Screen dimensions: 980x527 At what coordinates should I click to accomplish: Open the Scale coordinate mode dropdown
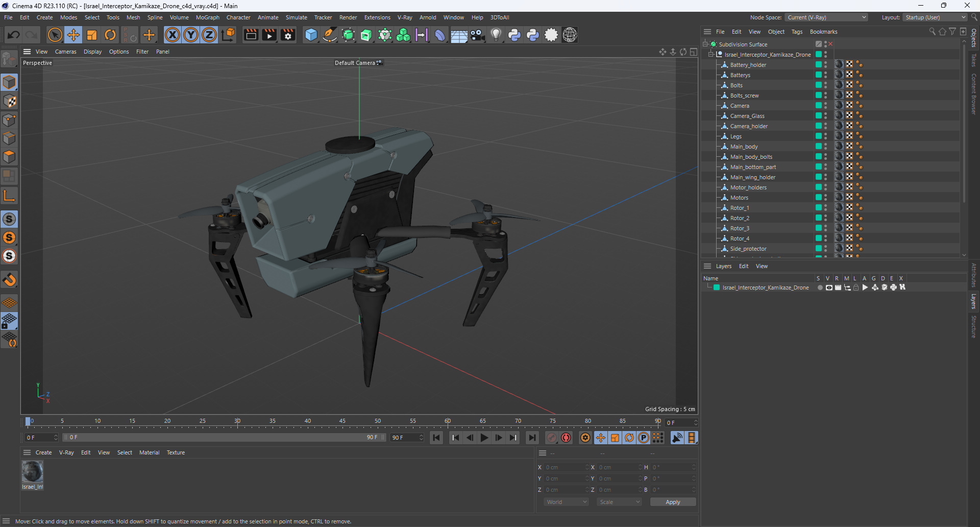coord(619,502)
